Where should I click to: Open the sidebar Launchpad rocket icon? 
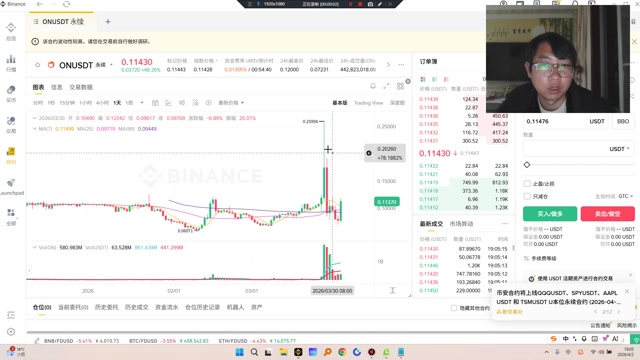[x=11, y=182]
